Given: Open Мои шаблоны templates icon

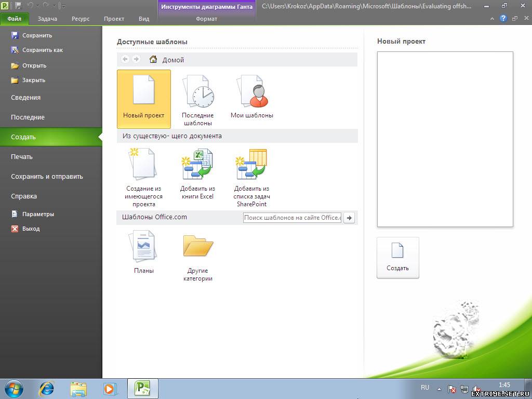Looking at the screenshot, I should [x=252, y=99].
